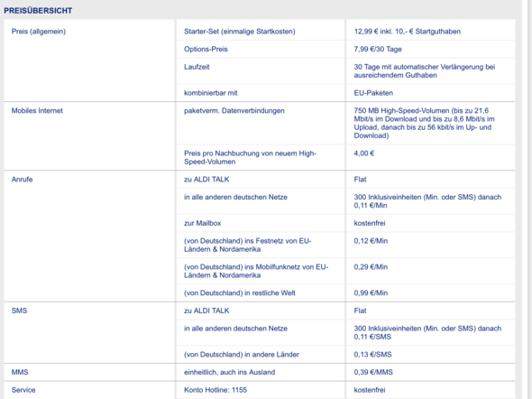Select the 'Options-Preis' cell

pyautogui.click(x=206, y=50)
